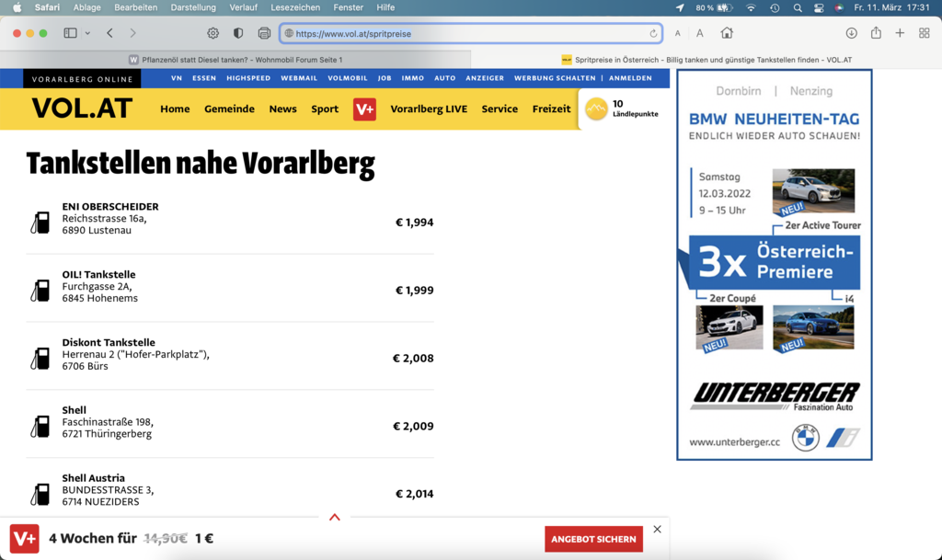
Task: Switch to Pflanzenöl statt Diesel tab
Action: (x=235, y=60)
